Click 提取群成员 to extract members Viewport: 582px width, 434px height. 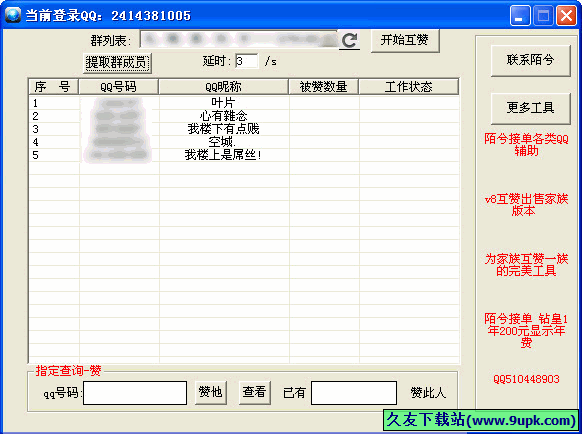117,63
